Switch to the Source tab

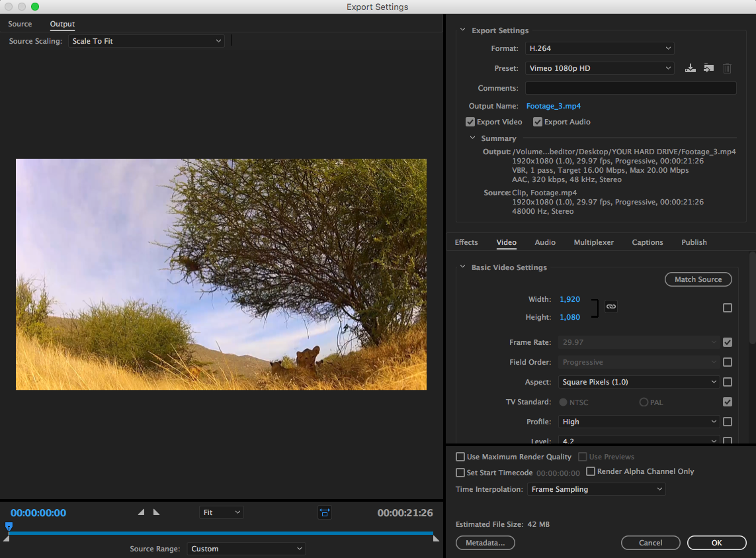click(x=20, y=24)
